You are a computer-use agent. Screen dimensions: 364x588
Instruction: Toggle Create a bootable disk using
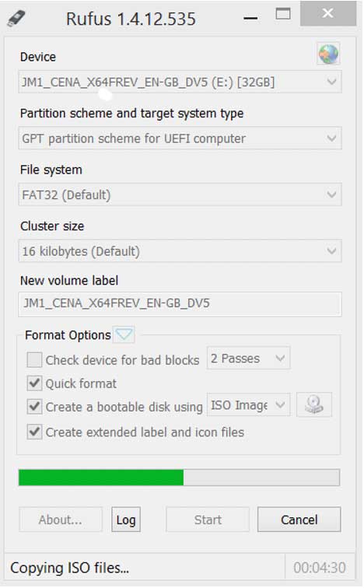(34, 407)
